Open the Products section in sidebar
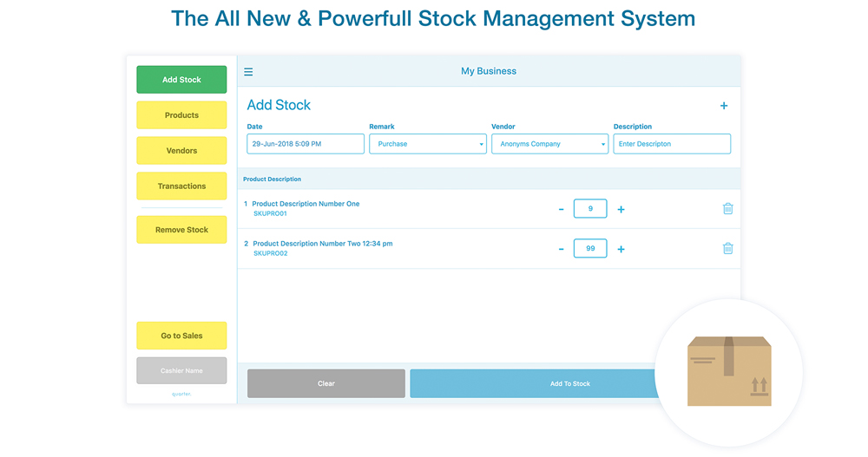 181,115
